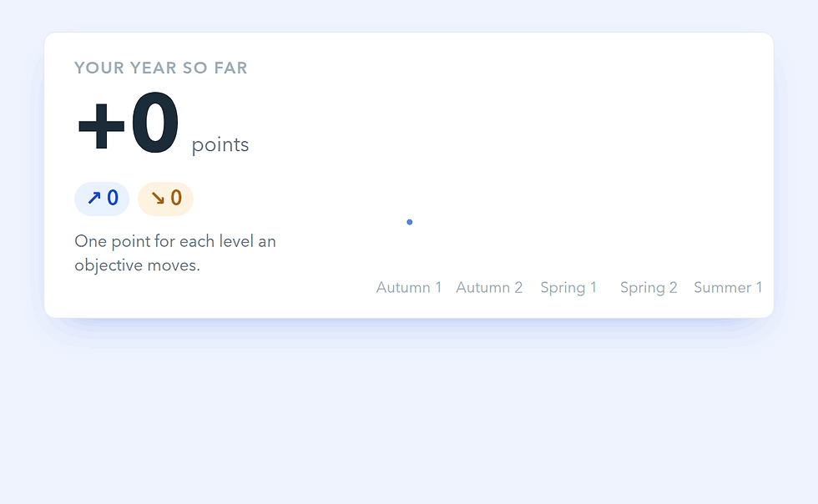Viewport: 818px width, 504px height.
Task: Choose the Spring 2 term label
Action: coord(649,288)
